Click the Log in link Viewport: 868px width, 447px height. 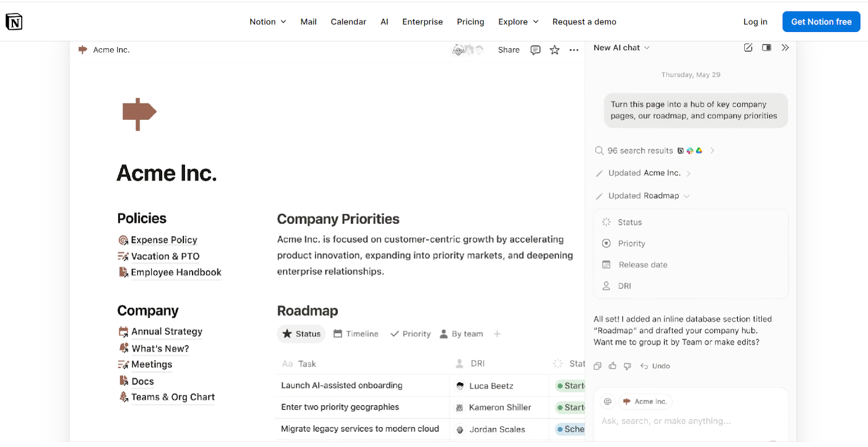click(x=755, y=22)
